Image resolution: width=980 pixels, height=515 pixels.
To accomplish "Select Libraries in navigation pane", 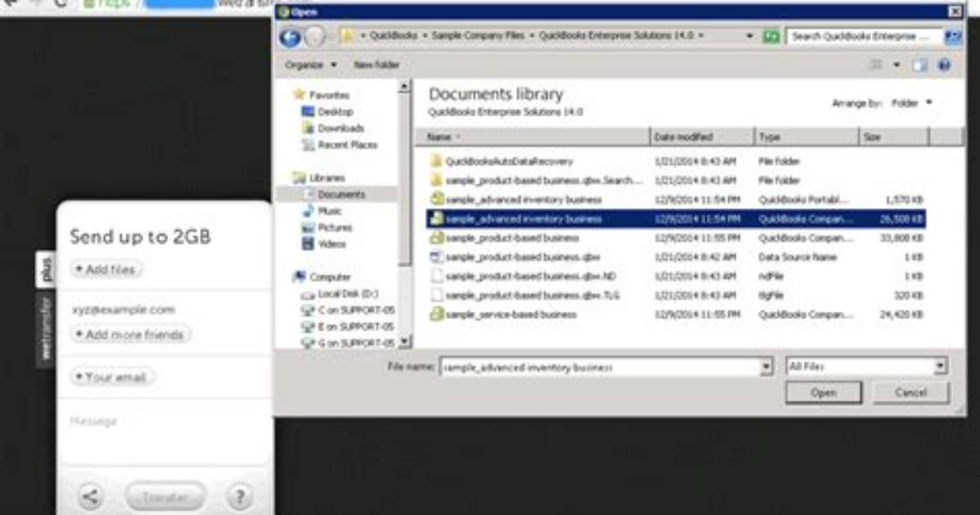I will [x=327, y=178].
